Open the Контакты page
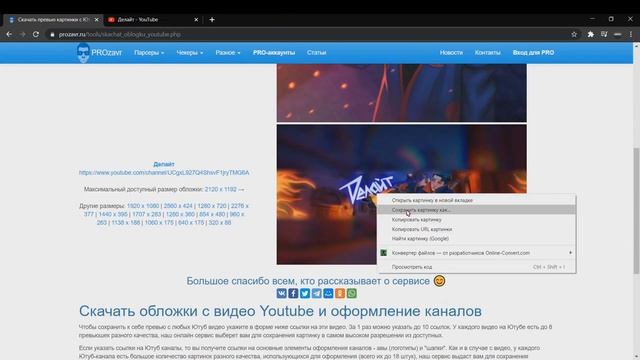Viewport: 640px width, 360px height. 487,53
